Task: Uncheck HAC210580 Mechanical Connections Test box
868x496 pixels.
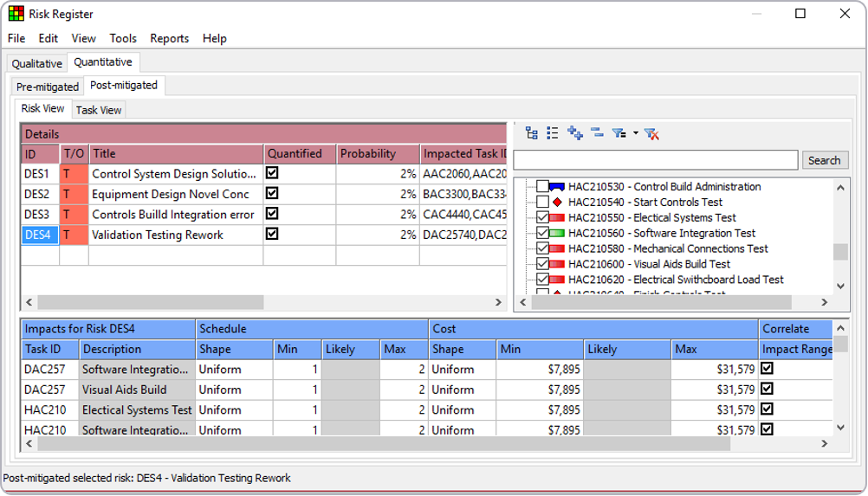Action: click(542, 248)
